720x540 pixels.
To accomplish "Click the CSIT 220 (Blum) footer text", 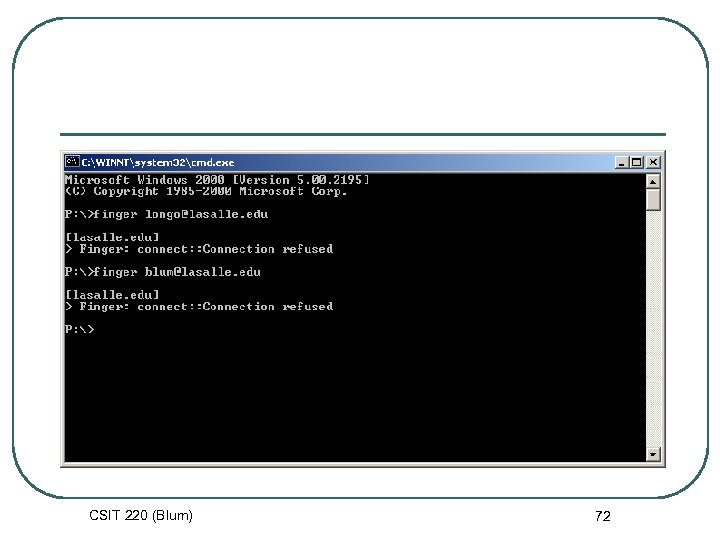I will pos(141,516).
